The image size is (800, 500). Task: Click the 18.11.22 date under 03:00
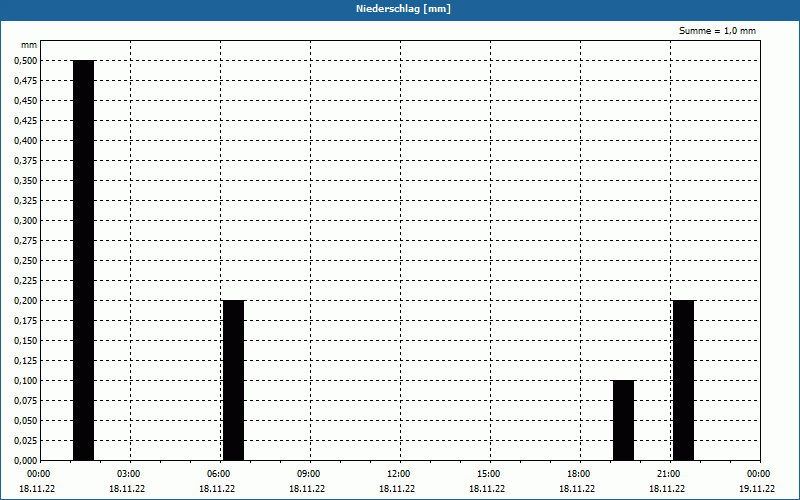point(127,489)
